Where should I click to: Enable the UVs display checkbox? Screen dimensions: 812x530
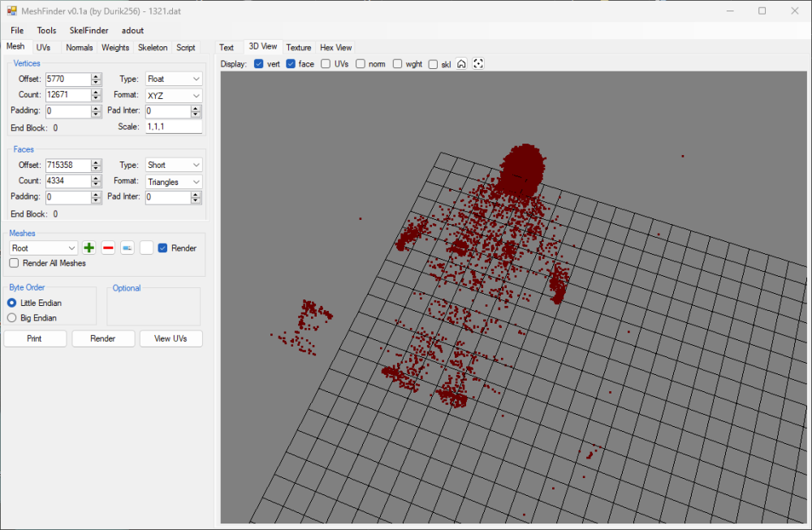326,64
